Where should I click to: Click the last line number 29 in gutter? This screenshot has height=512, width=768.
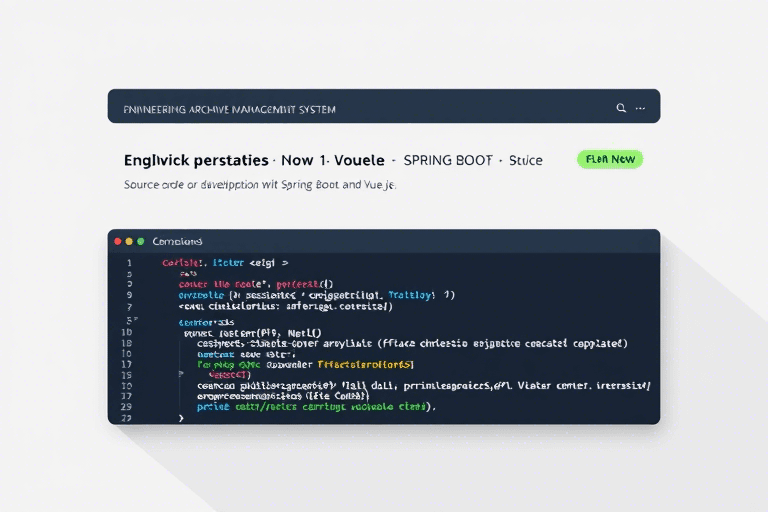click(x=126, y=407)
